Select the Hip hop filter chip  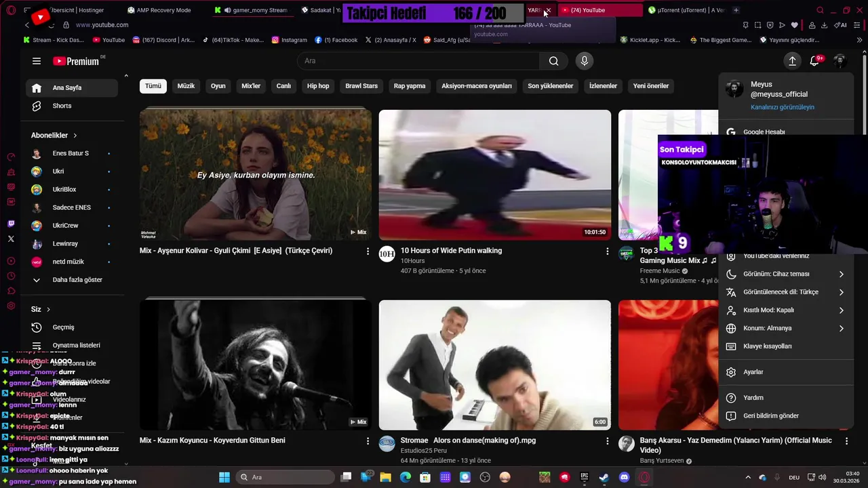point(318,86)
